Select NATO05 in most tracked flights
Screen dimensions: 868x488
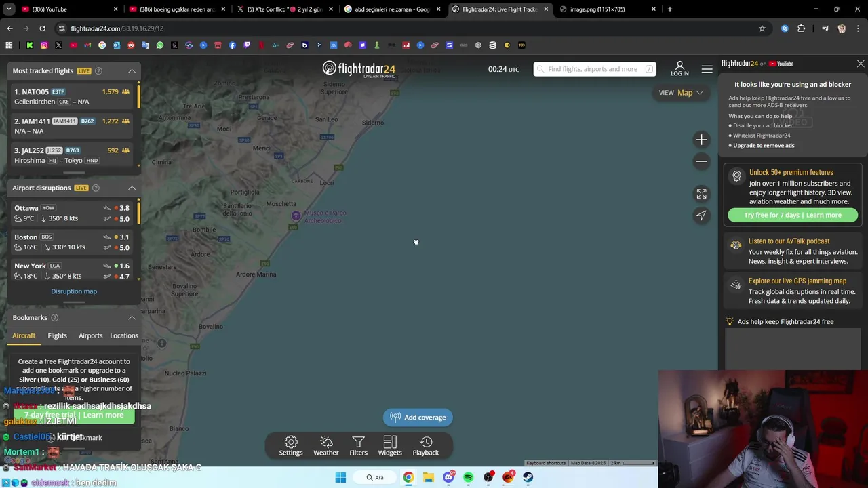pyautogui.click(x=73, y=96)
